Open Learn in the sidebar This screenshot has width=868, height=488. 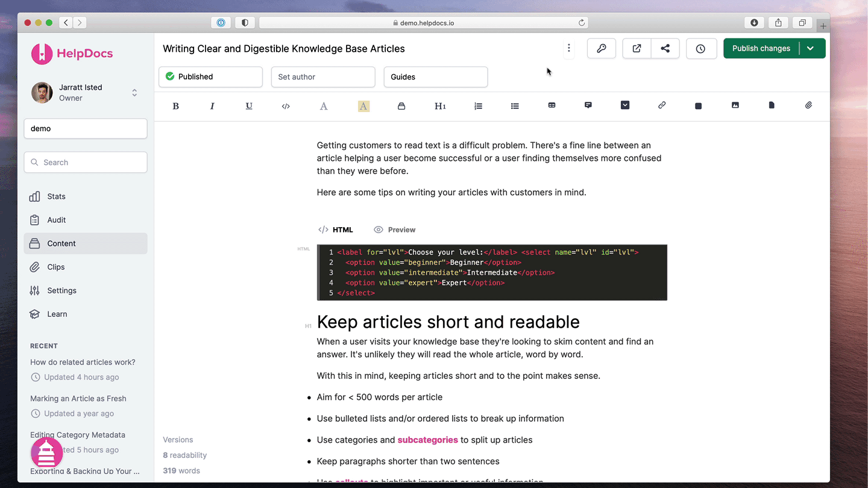coord(86,314)
